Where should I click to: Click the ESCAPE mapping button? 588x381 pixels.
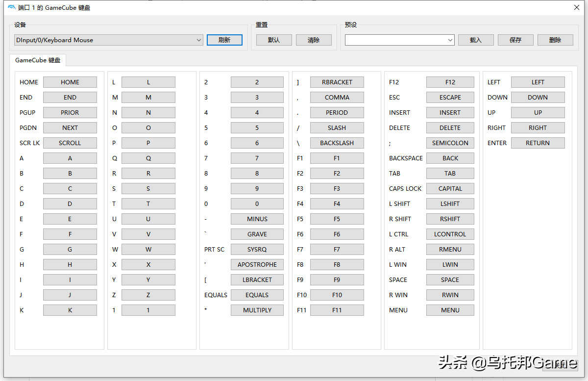click(x=450, y=98)
